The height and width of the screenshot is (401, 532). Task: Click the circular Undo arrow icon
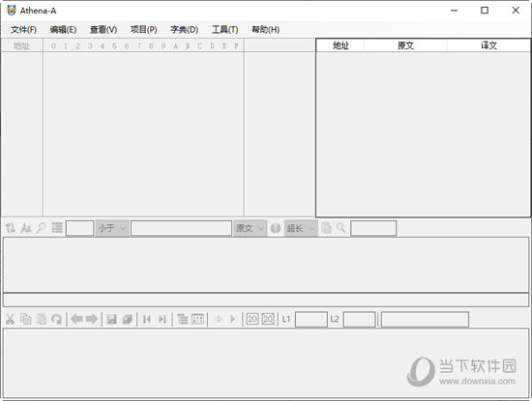[57, 319]
